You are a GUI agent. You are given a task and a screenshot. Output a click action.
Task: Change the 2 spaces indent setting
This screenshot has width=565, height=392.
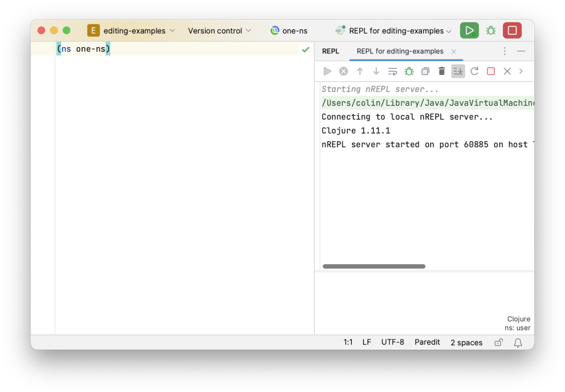466,343
